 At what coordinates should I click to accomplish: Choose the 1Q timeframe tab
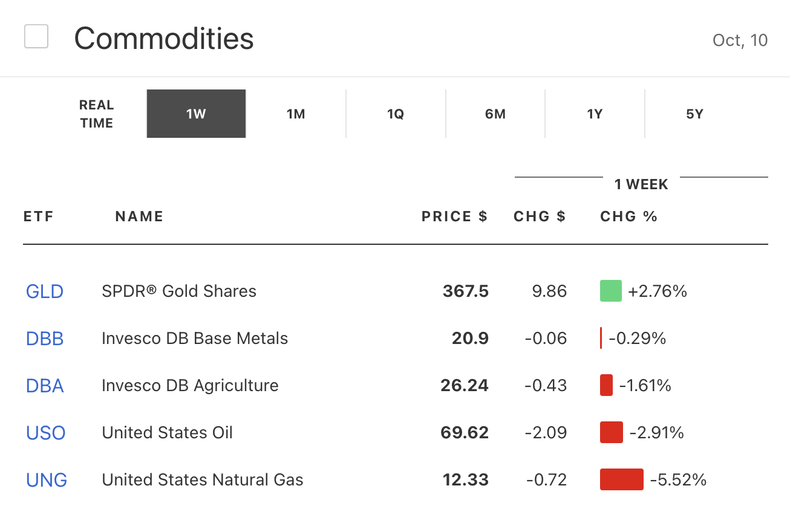(x=396, y=114)
